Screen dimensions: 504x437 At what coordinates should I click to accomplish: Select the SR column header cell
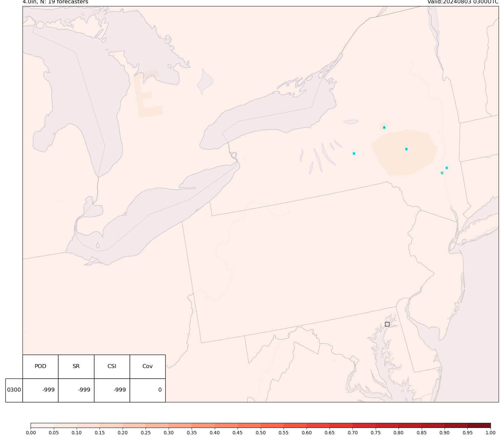click(76, 366)
